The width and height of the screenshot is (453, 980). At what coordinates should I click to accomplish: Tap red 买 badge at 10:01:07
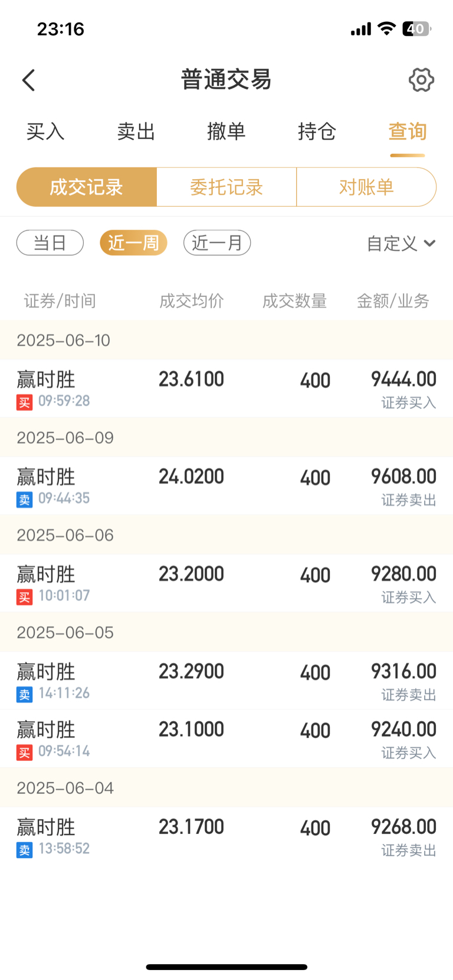24,597
